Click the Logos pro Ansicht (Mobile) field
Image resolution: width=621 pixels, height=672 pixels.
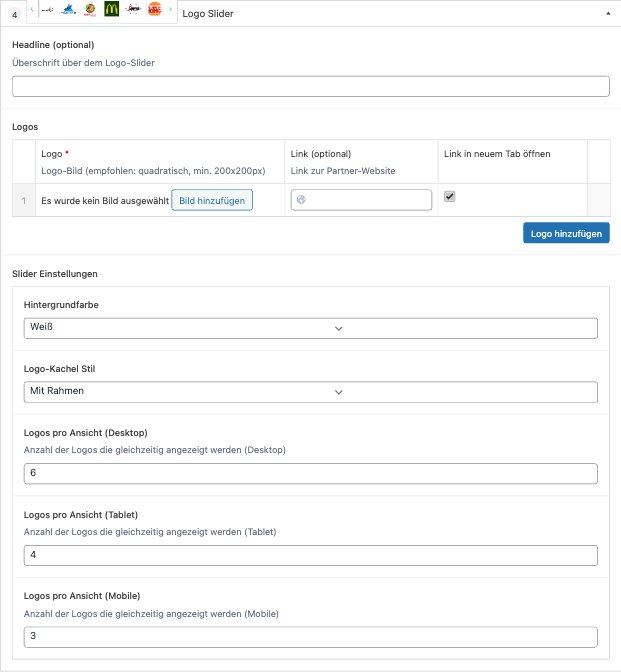[310, 636]
